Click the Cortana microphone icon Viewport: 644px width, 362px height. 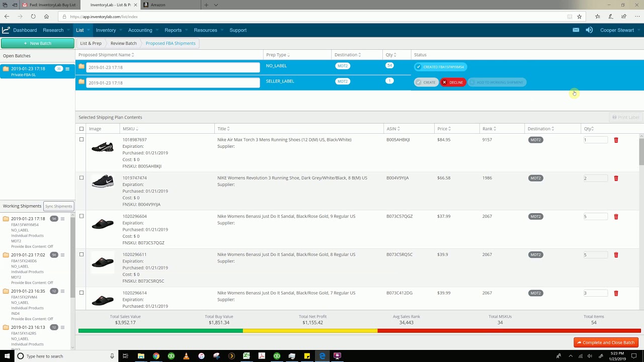click(112, 356)
